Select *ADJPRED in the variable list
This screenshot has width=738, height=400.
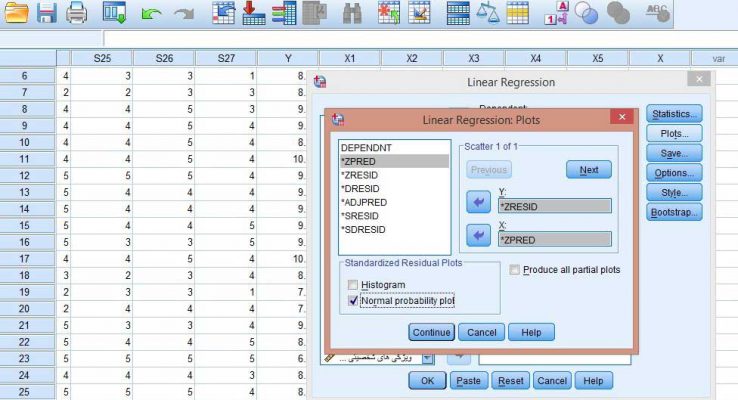click(394, 202)
